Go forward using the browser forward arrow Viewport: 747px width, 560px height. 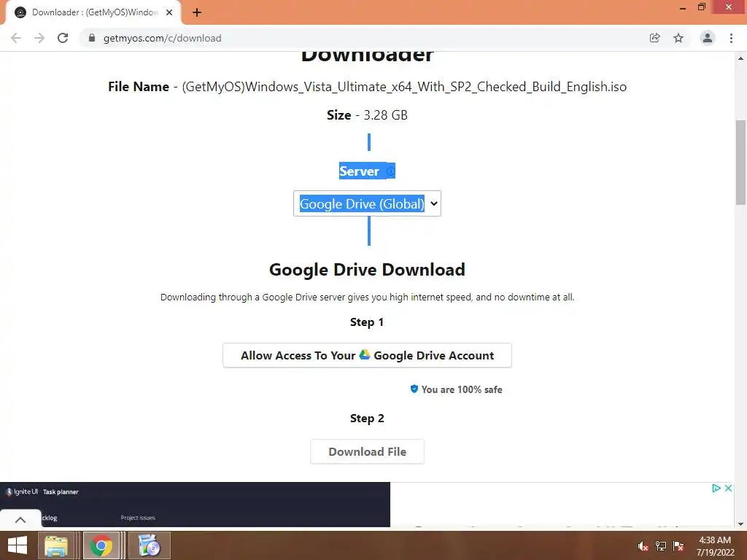click(39, 38)
